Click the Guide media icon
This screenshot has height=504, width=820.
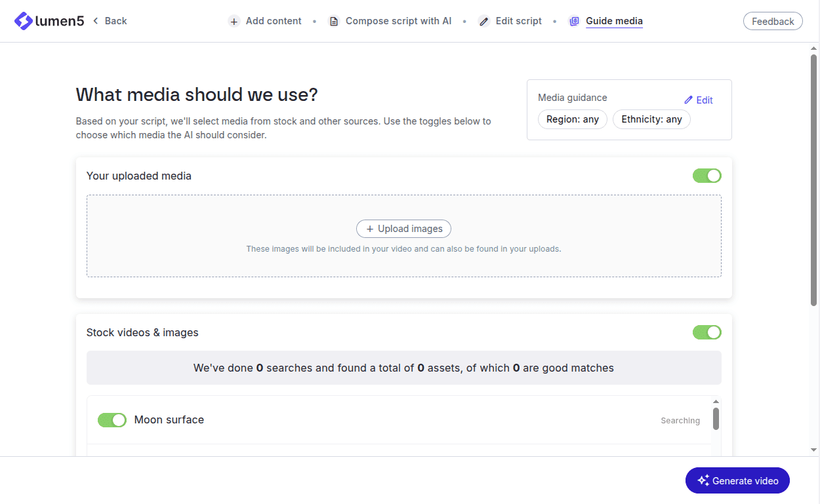click(x=574, y=21)
